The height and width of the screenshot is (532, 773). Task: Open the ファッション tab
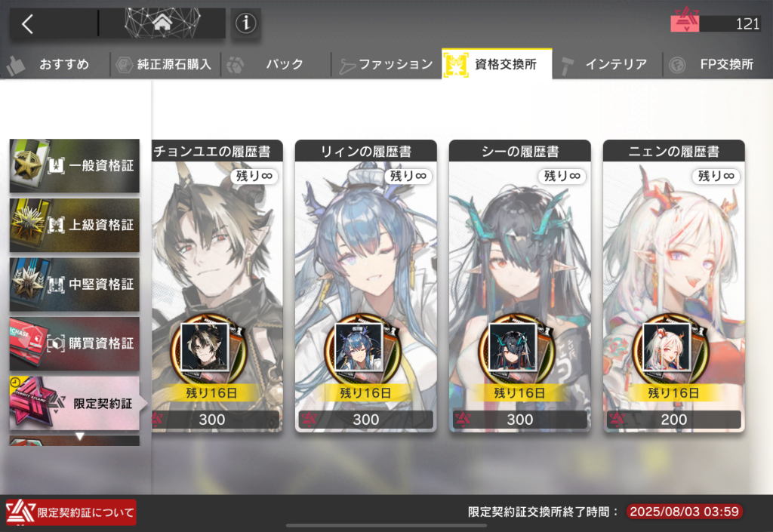386,64
